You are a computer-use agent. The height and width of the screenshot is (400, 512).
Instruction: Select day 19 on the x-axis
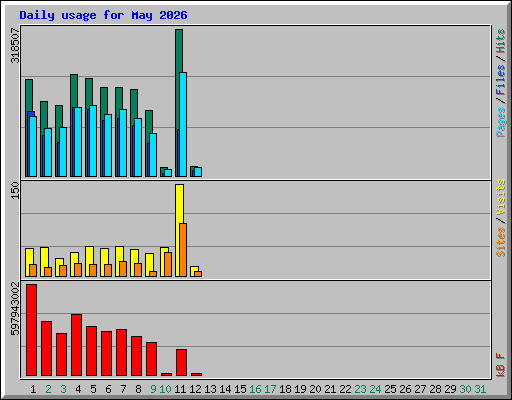pyautogui.click(x=300, y=389)
